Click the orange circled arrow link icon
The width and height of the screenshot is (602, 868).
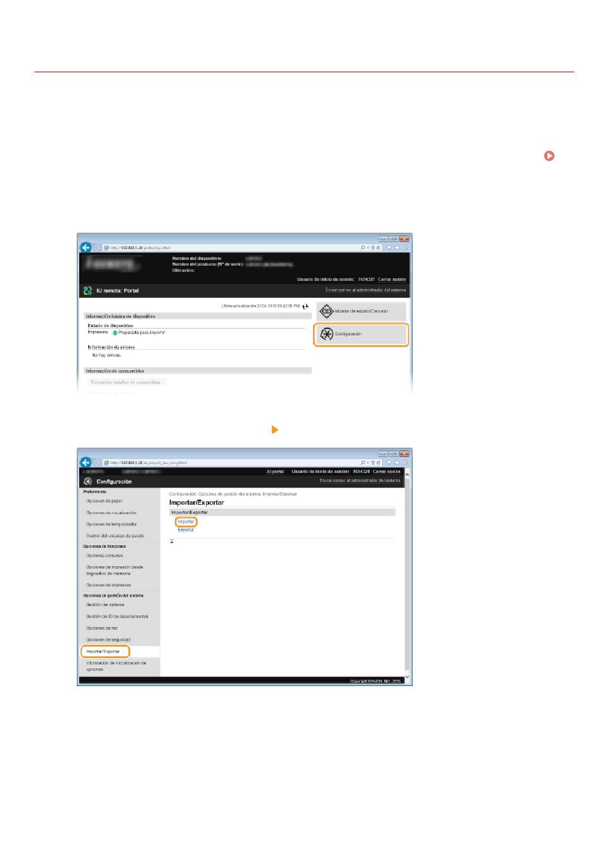click(549, 155)
